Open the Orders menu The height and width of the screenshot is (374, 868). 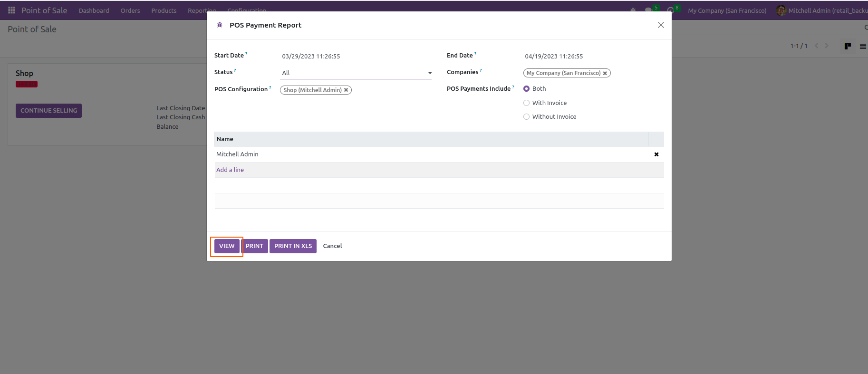[130, 10]
